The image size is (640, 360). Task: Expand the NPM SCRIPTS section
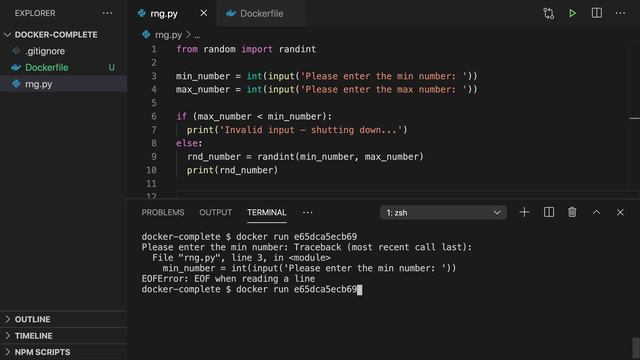[64, 352]
